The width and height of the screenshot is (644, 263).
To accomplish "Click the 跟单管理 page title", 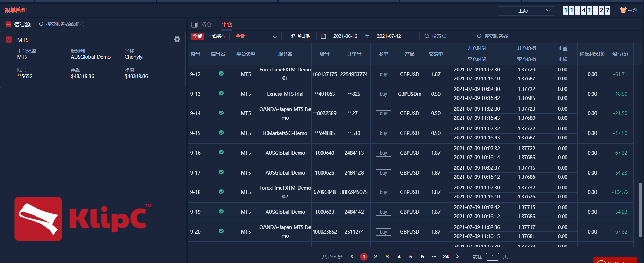I will 16,10.
